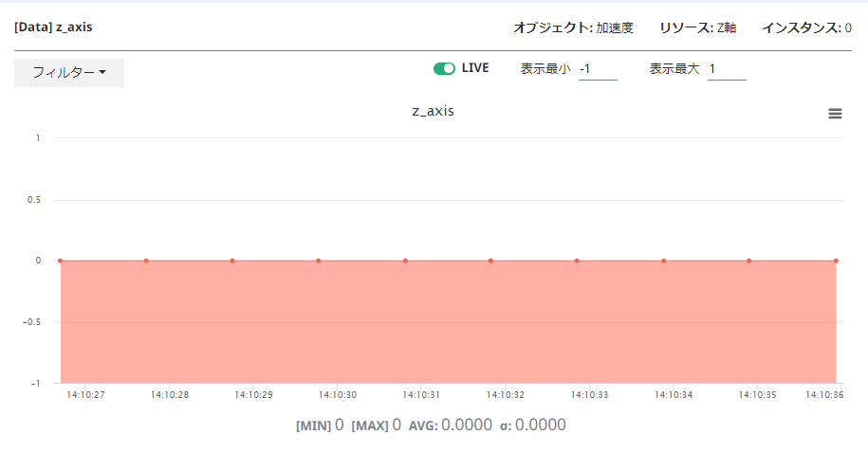Click the リソース: Z軸 label
The height and width of the screenshot is (452, 868).
point(697,28)
